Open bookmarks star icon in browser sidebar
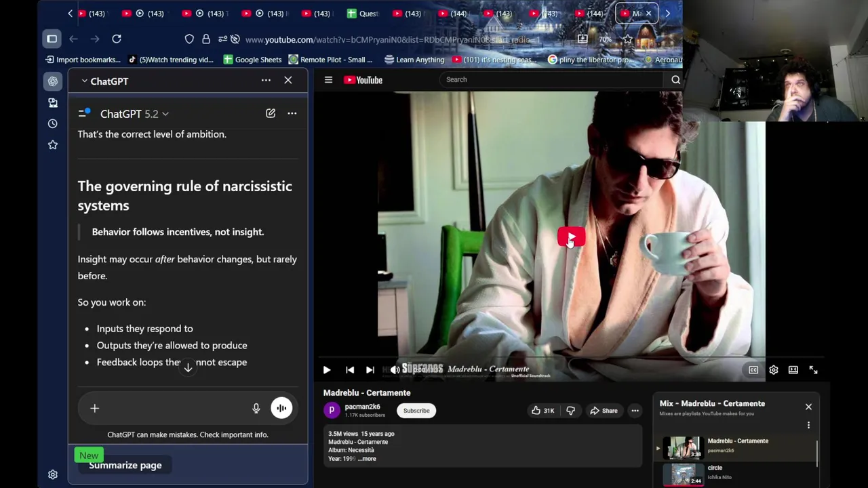 click(53, 144)
